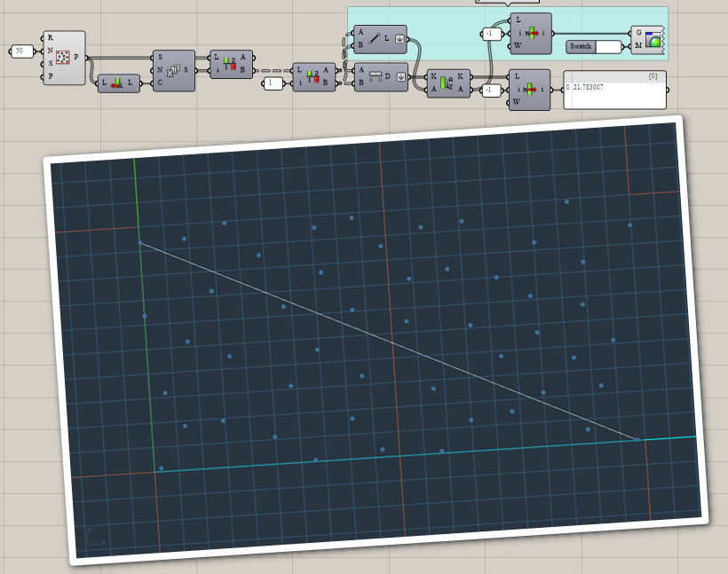
Task: Click the output panel showing 21.783007
Action: tap(614, 90)
